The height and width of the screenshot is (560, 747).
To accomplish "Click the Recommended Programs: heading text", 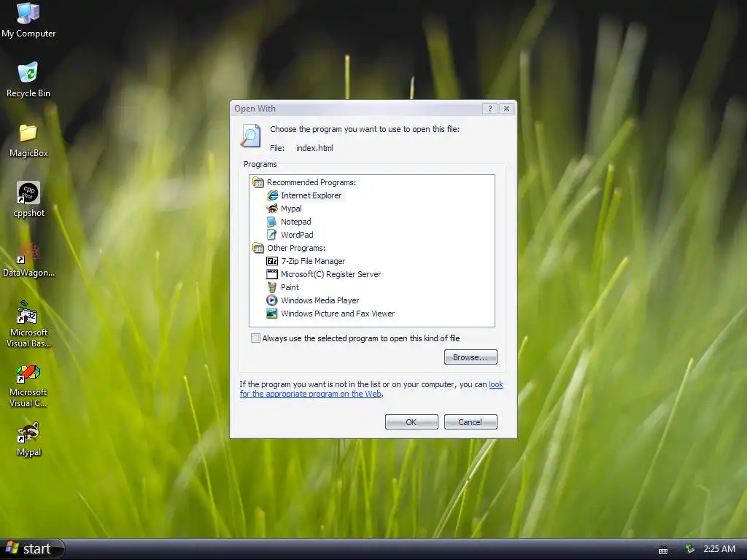I will (311, 182).
